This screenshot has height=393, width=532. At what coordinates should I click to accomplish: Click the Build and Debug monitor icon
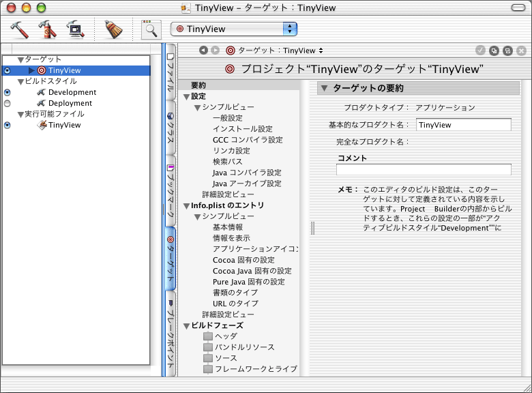pyautogui.click(x=74, y=29)
